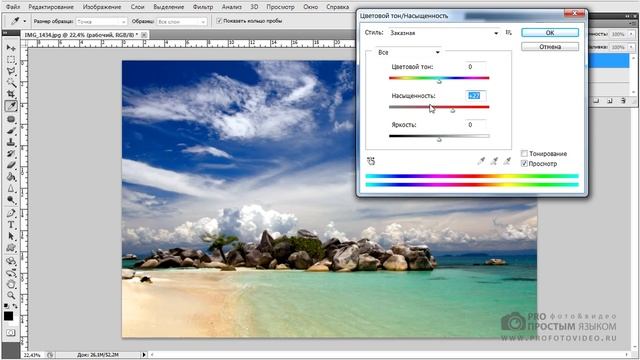Select the Path Selection tool
Viewport: 640px width, 360px height.
(11, 236)
